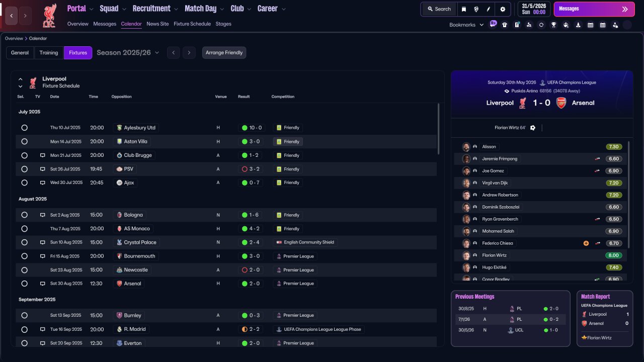Select the Aylesbury Utd fixture radio button
644x362 pixels.
pos(24,128)
